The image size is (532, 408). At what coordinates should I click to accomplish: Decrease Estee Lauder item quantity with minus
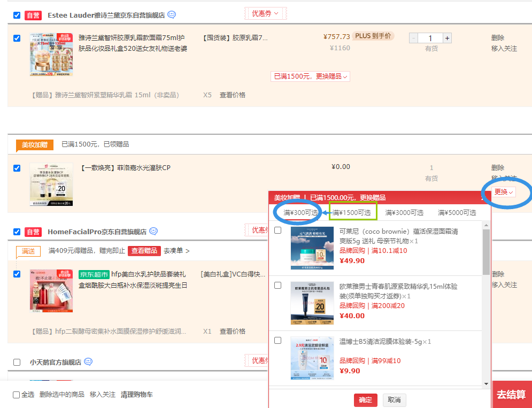[x=414, y=38]
